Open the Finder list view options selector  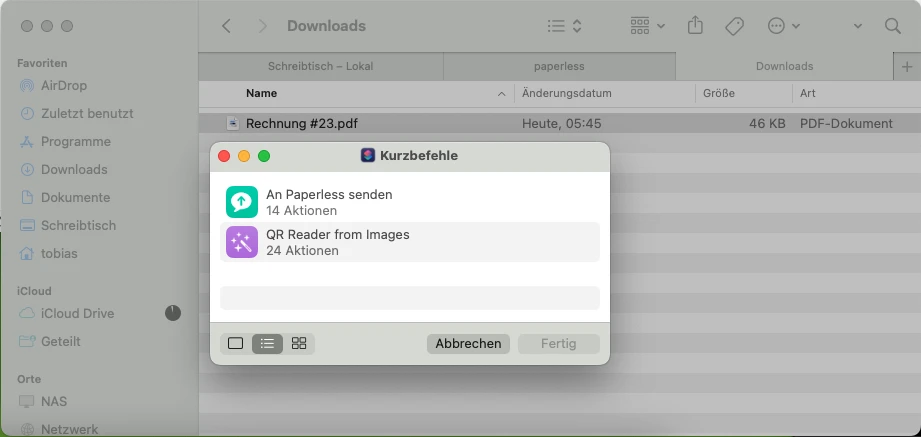[564, 26]
